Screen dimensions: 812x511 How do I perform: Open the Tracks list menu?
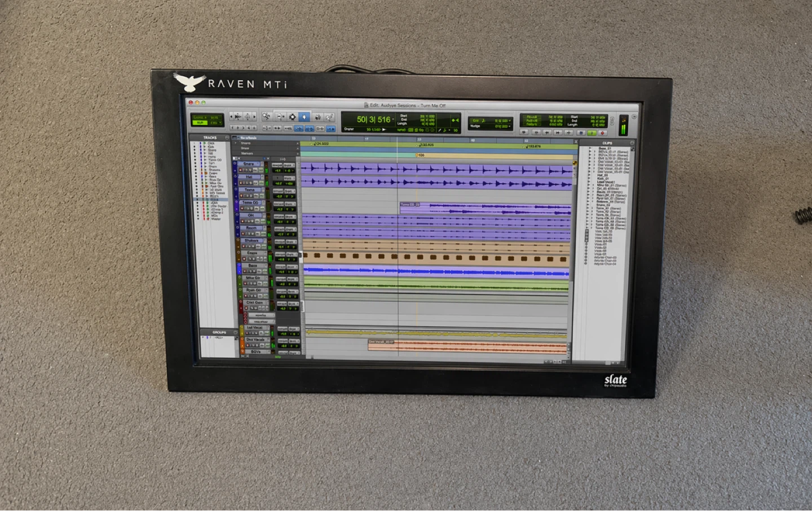(x=227, y=138)
